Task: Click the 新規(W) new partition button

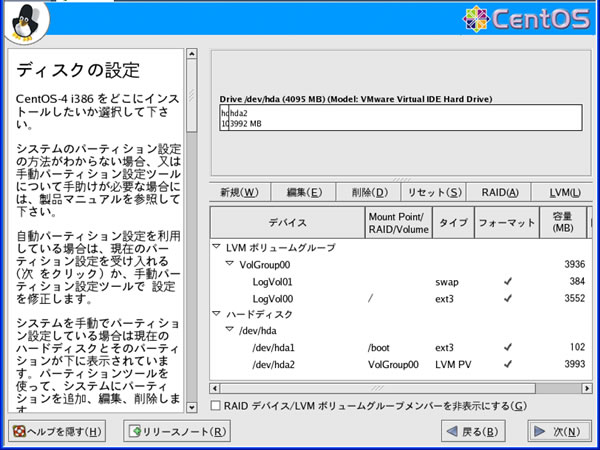Action: click(240, 192)
